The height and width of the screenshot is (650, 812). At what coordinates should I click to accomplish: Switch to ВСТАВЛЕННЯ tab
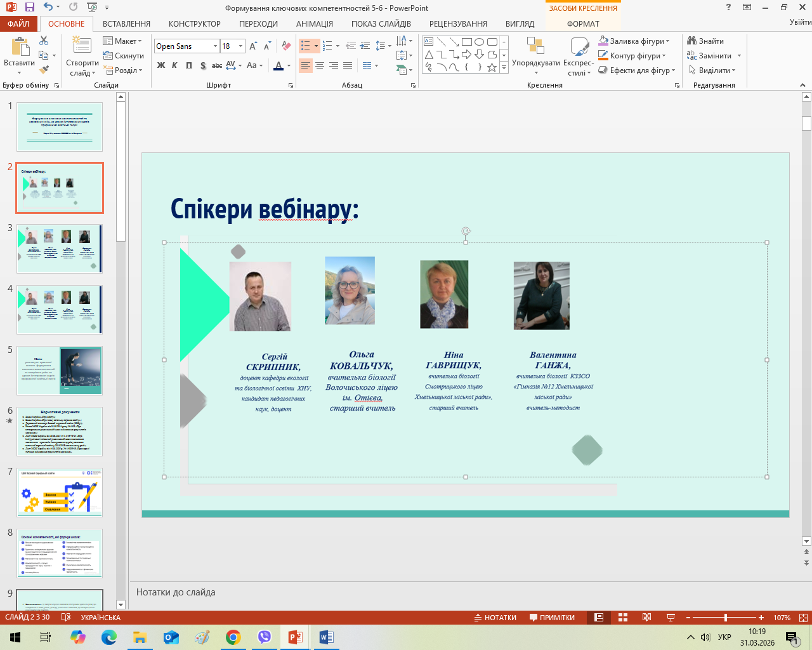click(126, 23)
